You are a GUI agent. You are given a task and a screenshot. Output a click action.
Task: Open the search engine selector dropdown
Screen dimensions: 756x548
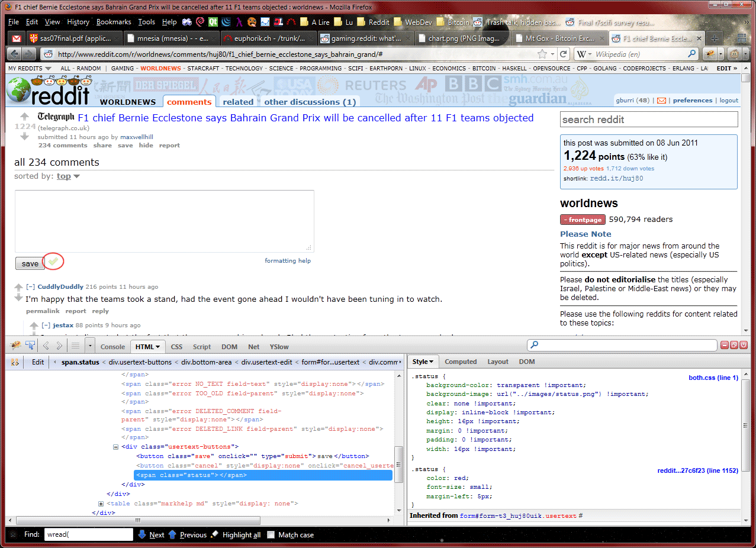pos(586,54)
